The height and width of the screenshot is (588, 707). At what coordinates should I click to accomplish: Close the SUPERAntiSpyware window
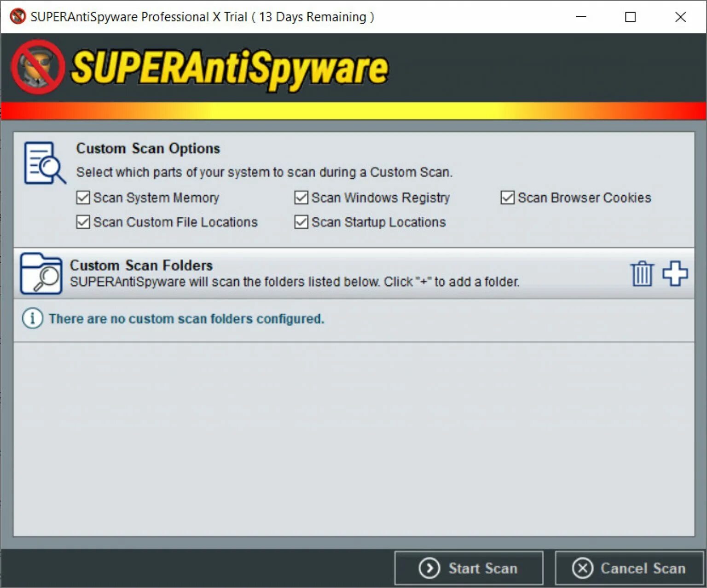[680, 17]
